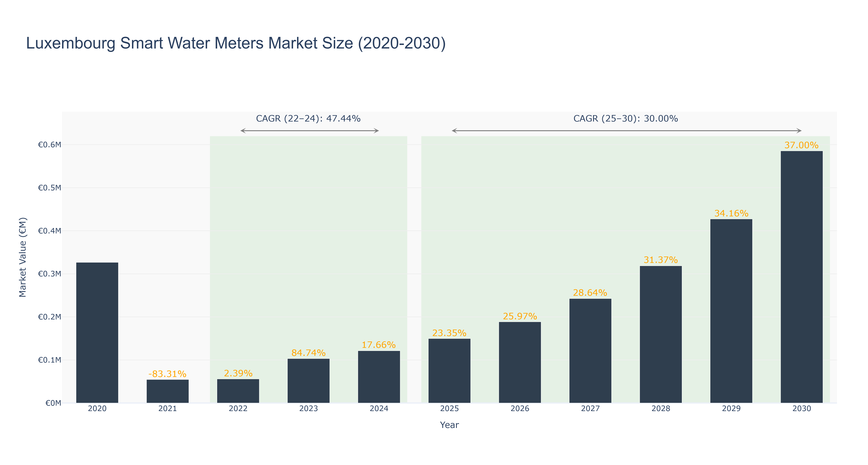Click the 'Year' x-axis title
The height and width of the screenshot is (465, 868).
pos(449,425)
